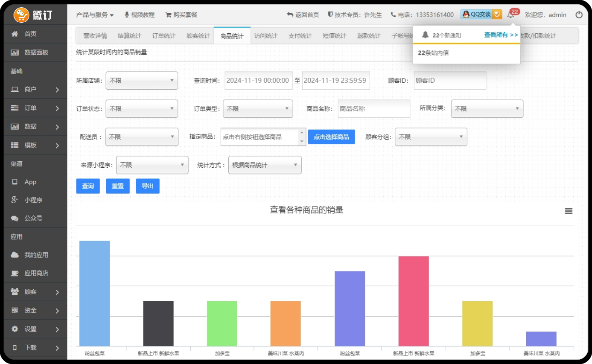Screen dimensions: 592x364
Task: Switch to the 营收详情 tab
Action: 95,36
